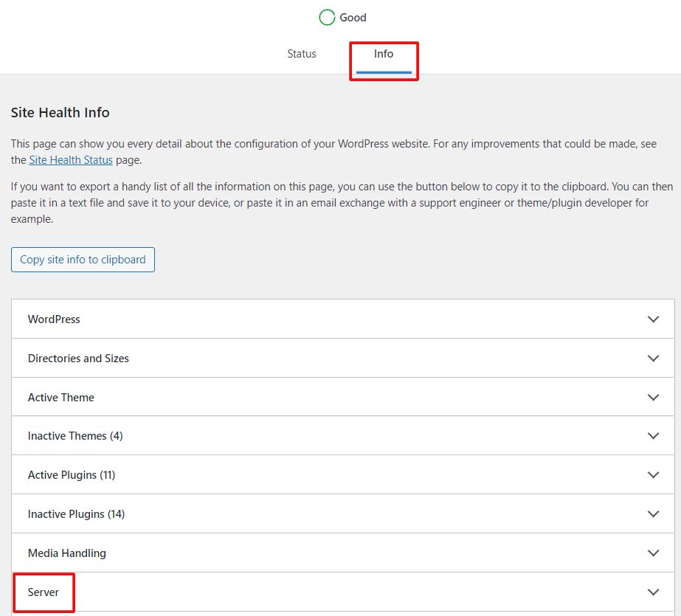Expand the WordPress section chevron

pyautogui.click(x=653, y=319)
